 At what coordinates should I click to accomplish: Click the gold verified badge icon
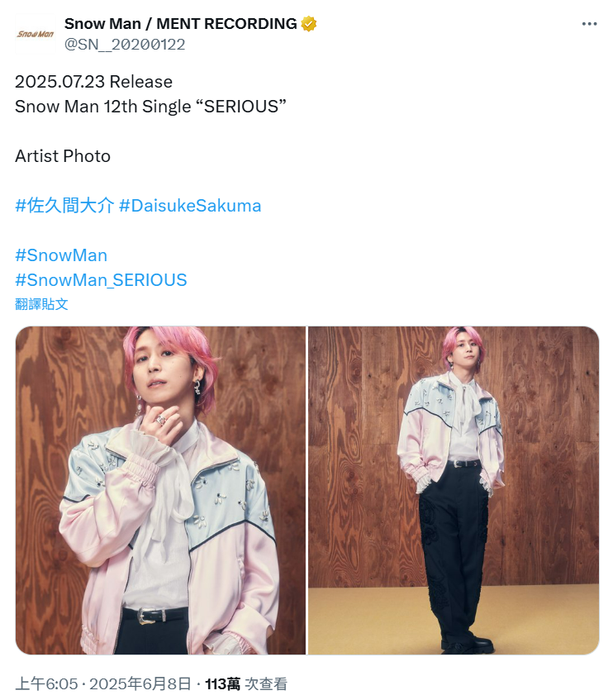[x=309, y=24]
